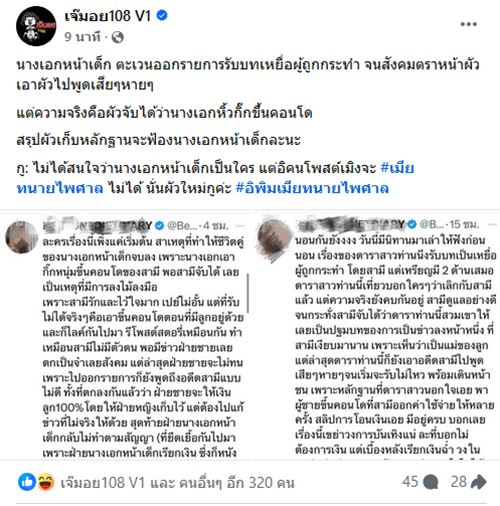
Task: Click the laughing haha reaction icon
Action: pyautogui.click(x=46, y=482)
